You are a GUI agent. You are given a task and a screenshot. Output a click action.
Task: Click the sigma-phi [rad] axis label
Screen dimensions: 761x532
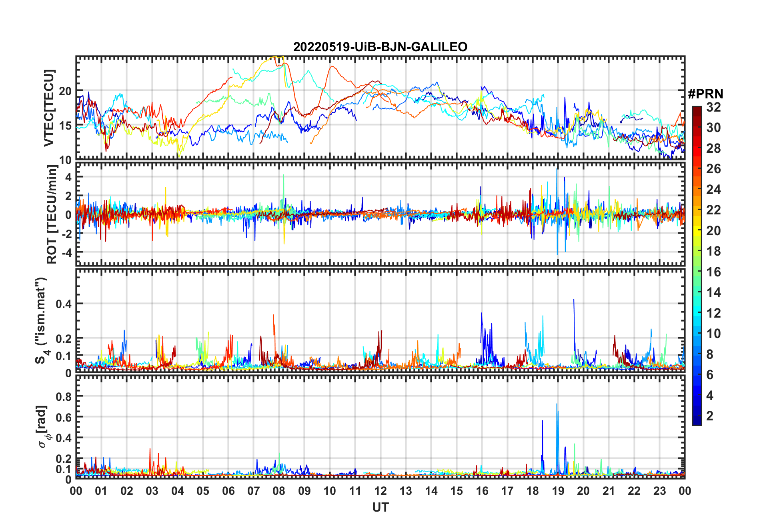point(43,426)
